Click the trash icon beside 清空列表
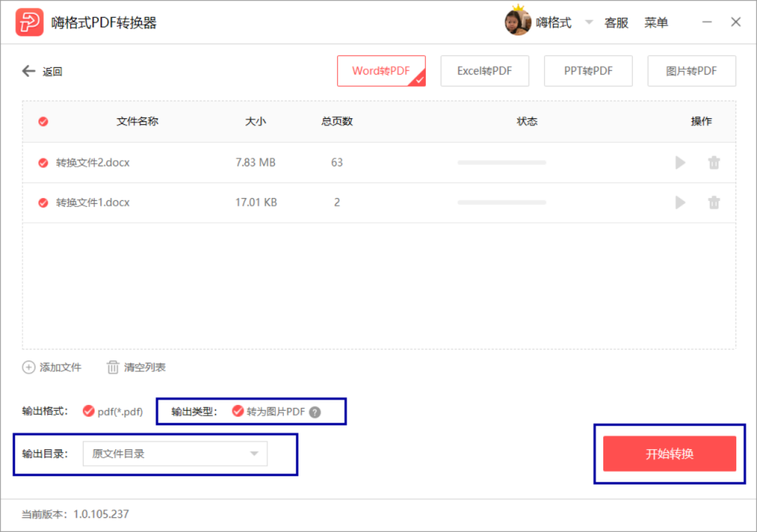 (112, 367)
